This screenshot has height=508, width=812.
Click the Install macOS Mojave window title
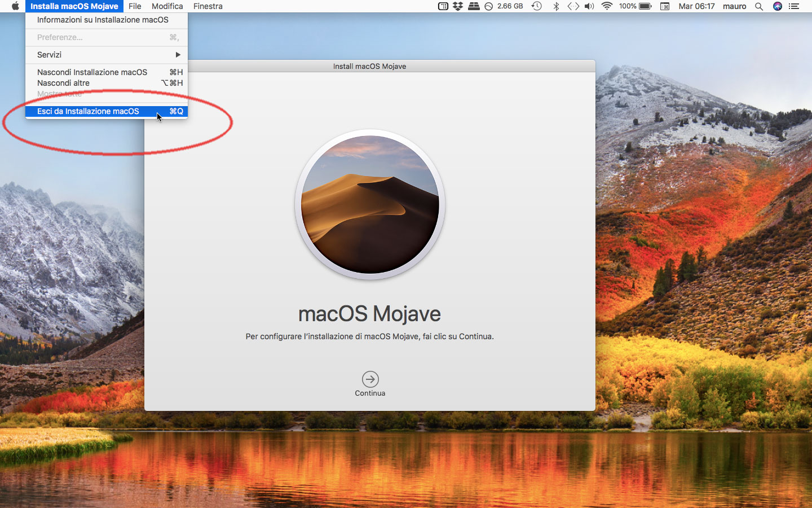(x=369, y=66)
